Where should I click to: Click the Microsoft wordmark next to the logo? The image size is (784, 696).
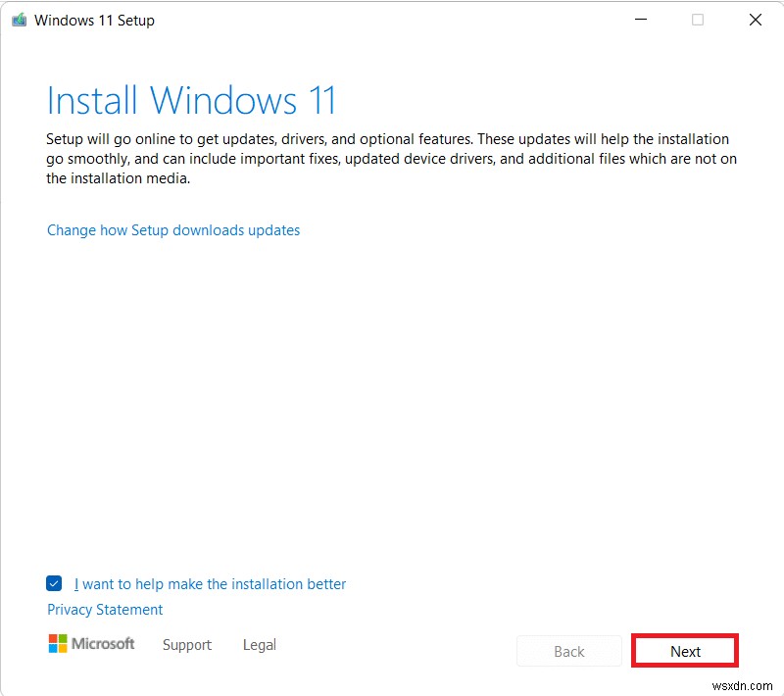(x=103, y=644)
